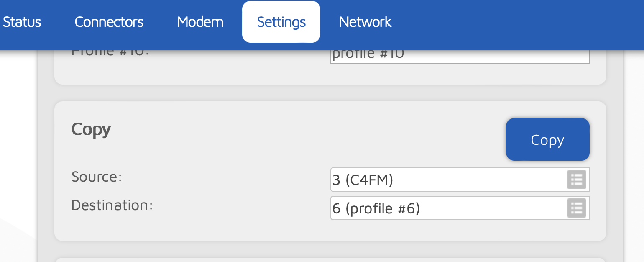This screenshot has height=262, width=644.
Task: Expand the Destination dropdown showing 6 (profile #6)
Action: click(447, 208)
